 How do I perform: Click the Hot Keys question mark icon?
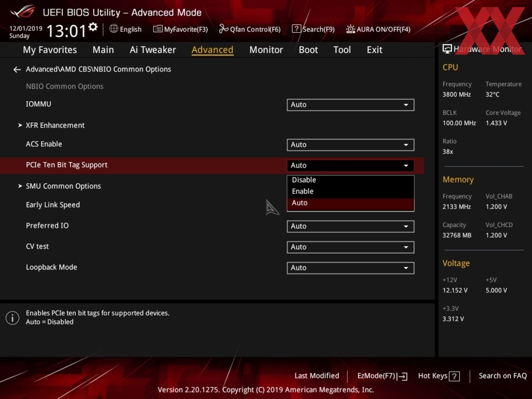point(454,376)
